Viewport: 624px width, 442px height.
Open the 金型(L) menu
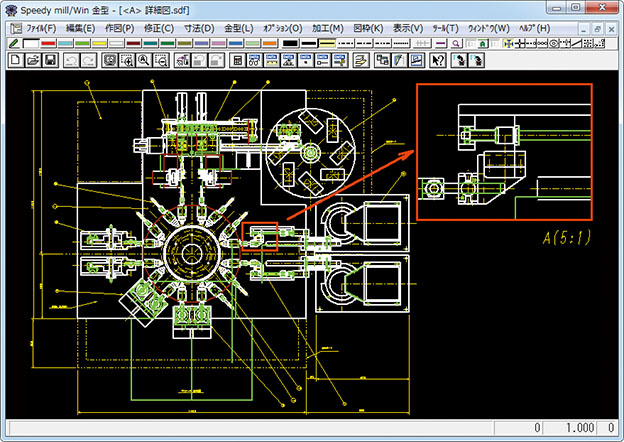238,28
